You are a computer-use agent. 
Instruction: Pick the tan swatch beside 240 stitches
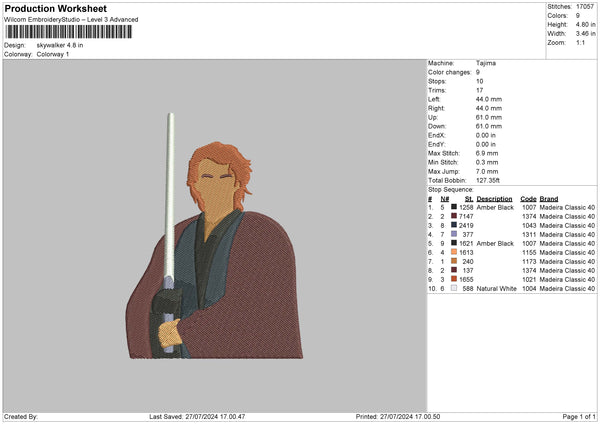click(454, 261)
